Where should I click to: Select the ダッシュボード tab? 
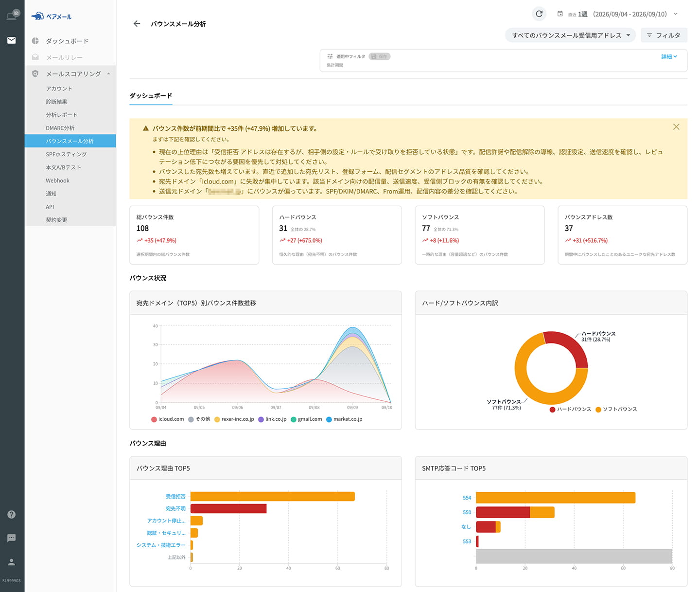[x=151, y=96]
